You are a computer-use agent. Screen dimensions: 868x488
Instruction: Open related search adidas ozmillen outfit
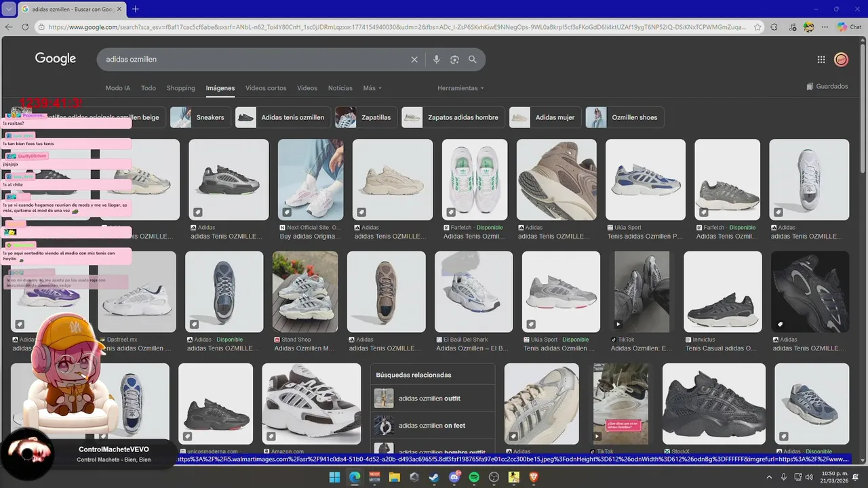433,399
